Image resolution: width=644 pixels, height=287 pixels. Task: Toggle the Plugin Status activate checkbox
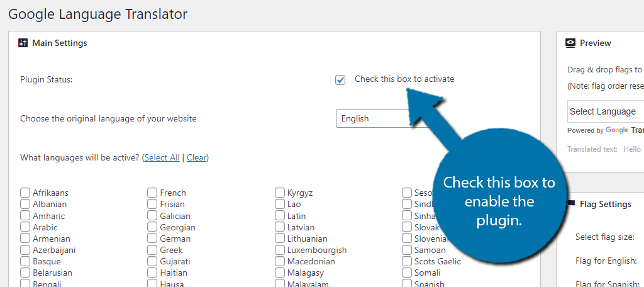pos(340,80)
